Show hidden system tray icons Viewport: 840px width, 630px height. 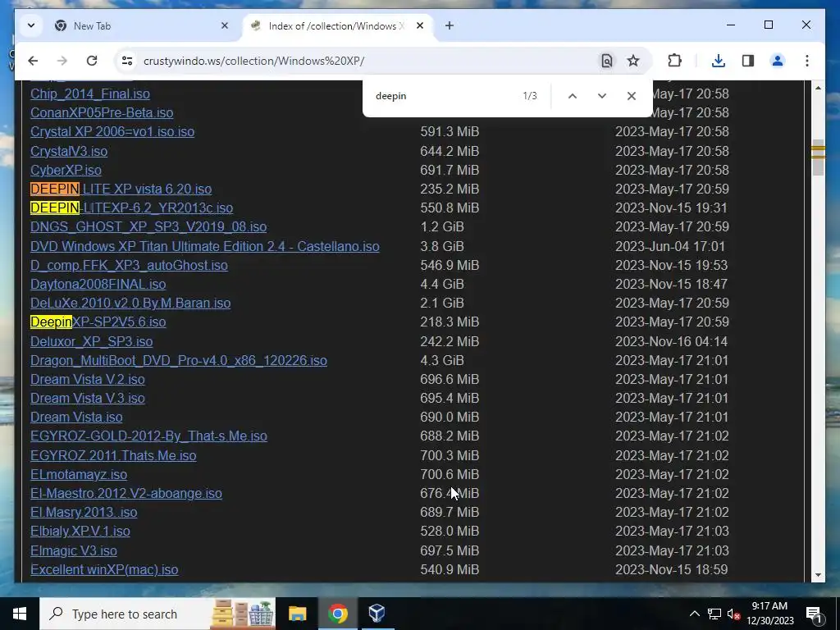[x=694, y=614]
